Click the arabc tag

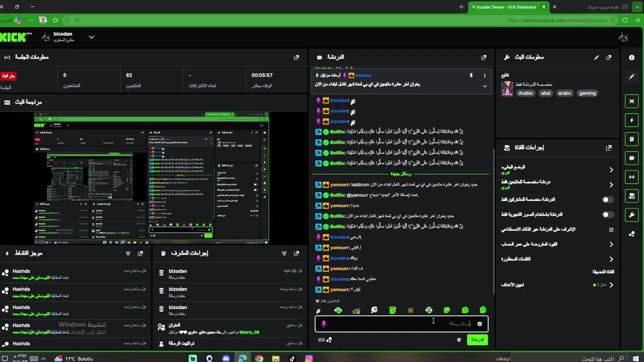(565, 93)
